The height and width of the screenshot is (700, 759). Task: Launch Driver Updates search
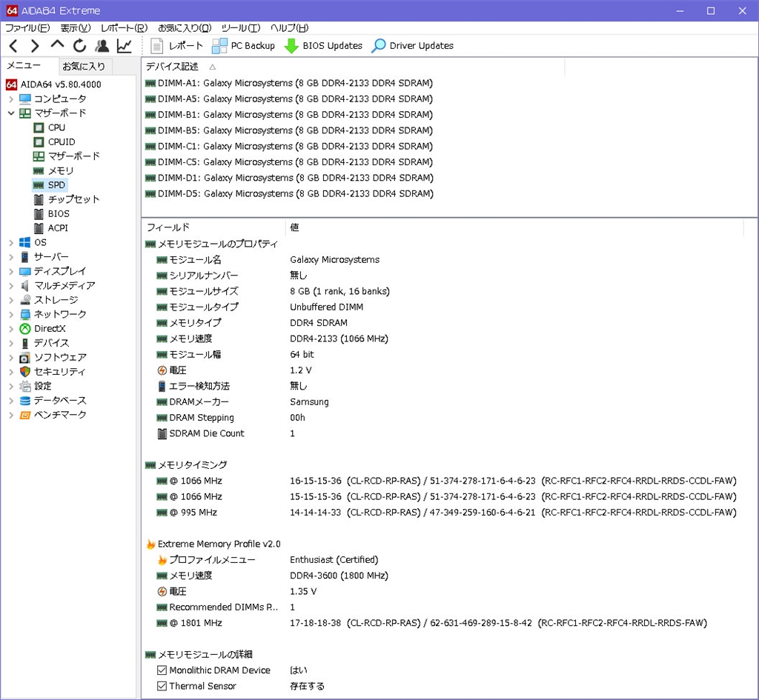click(413, 46)
